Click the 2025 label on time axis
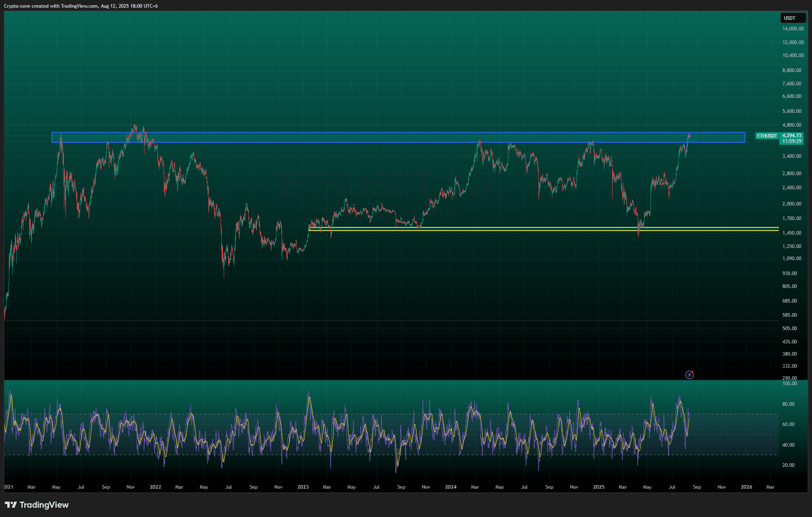 598,487
